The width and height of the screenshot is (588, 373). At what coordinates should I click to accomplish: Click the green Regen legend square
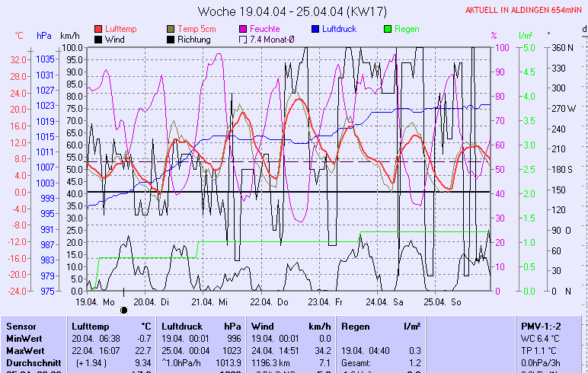point(388,29)
